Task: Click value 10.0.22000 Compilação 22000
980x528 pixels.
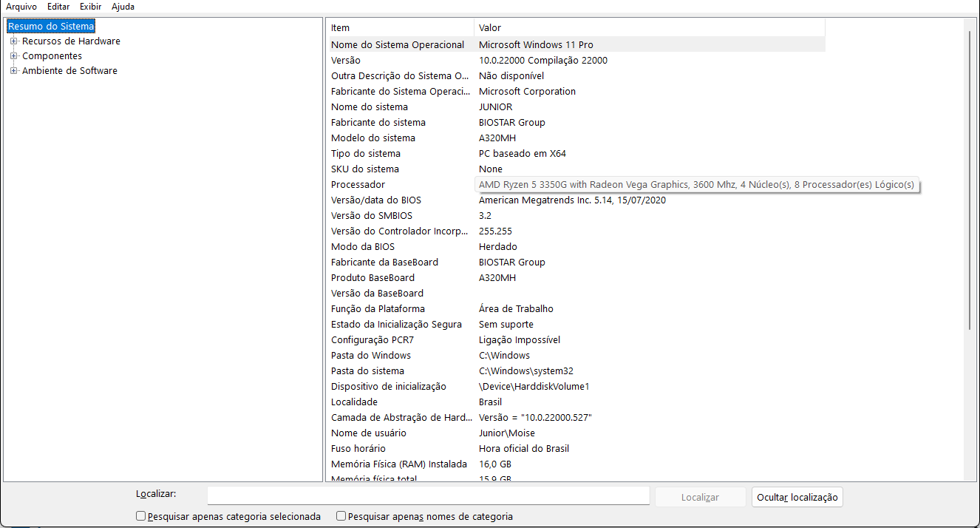Action: point(543,60)
